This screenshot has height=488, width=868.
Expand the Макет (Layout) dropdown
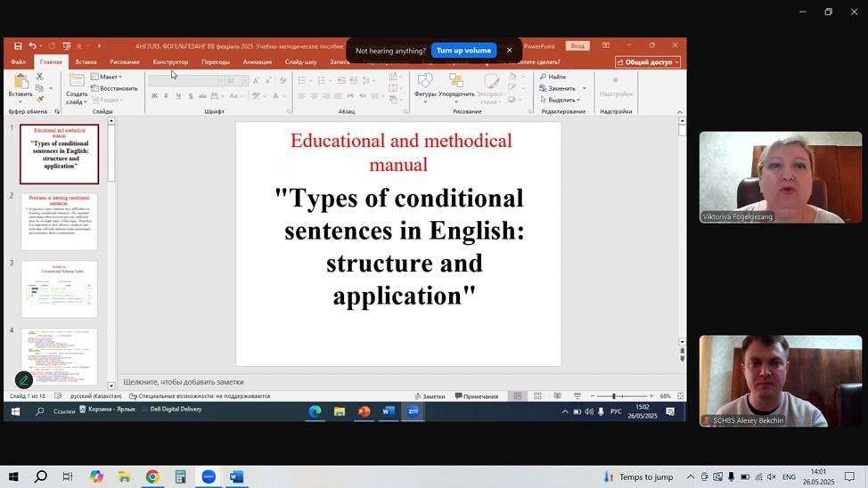click(111, 77)
